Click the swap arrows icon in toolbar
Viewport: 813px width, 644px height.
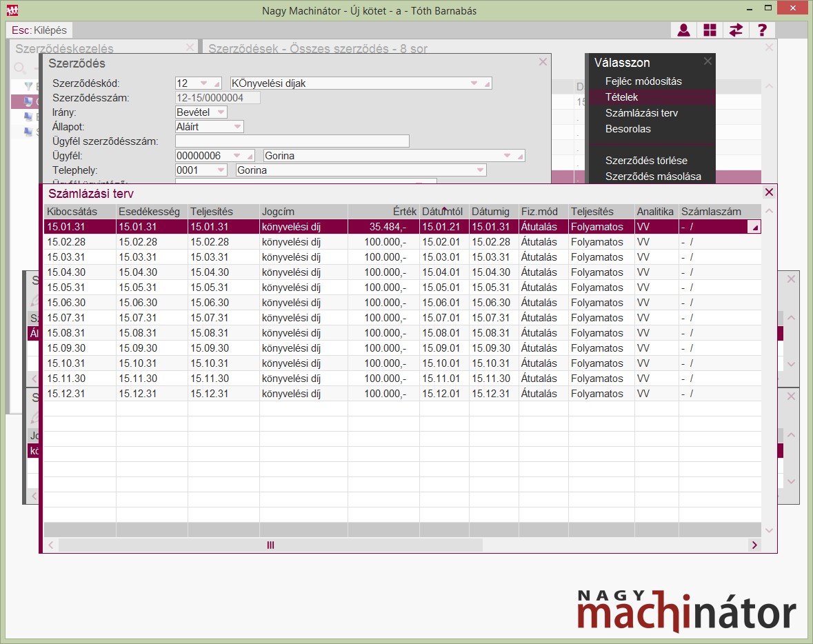(736, 30)
